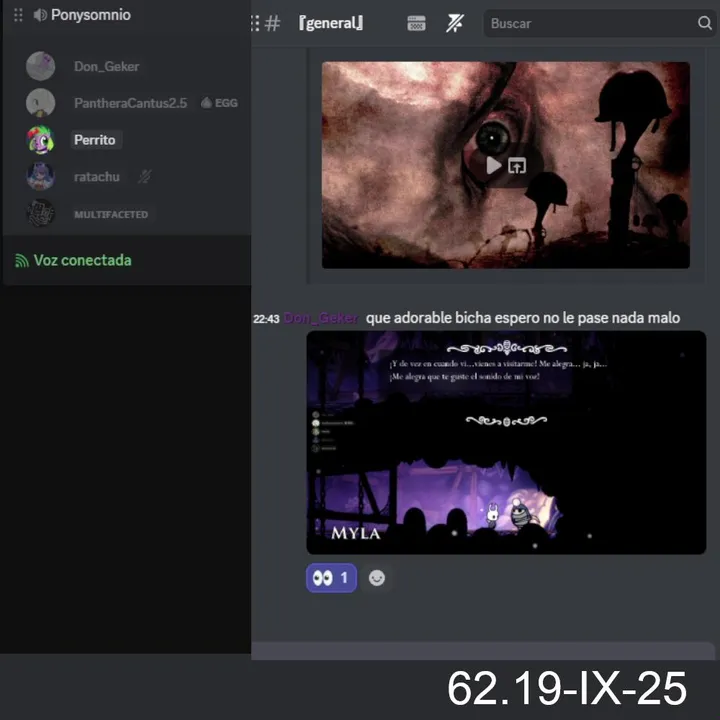Viewport: 720px width, 720px height.
Task: Select voice user MULTIFACETED
Action: point(111,214)
